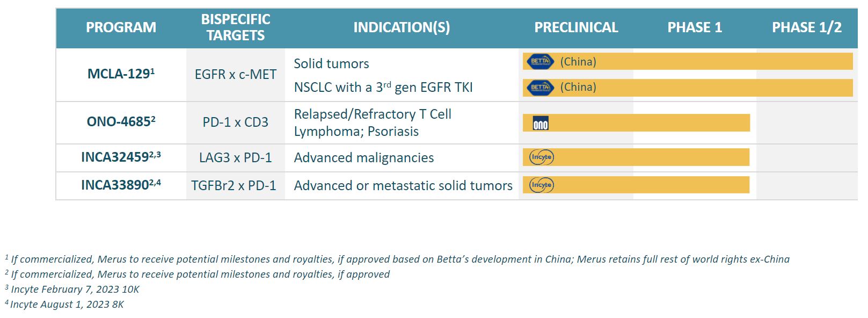Click the Incyte logo for INCA32459
The height and width of the screenshot is (318, 868).
541,157
